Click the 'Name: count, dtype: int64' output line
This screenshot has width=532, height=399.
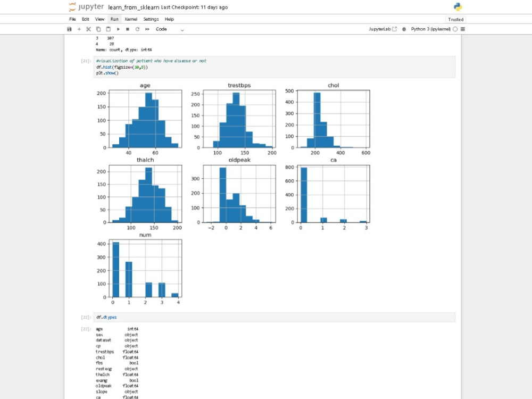(124, 49)
